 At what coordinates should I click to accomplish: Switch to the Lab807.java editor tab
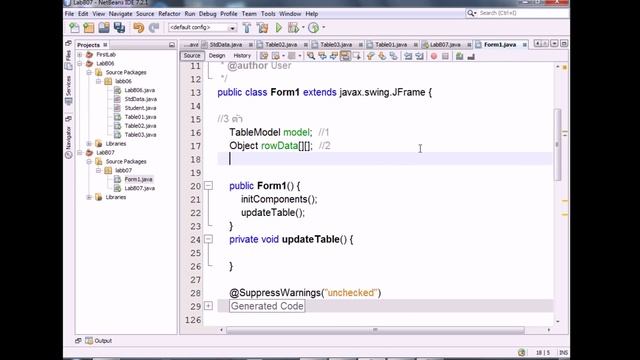(x=445, y=44)
